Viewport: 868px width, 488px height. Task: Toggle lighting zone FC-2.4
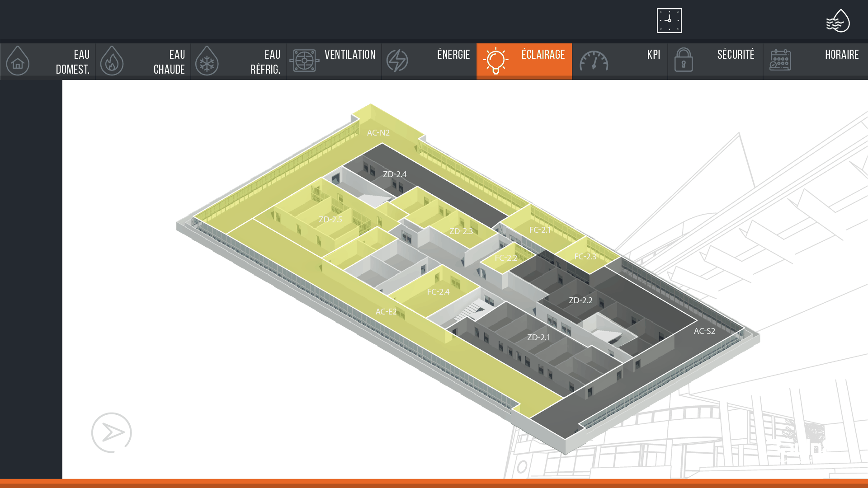pos(438,292)
